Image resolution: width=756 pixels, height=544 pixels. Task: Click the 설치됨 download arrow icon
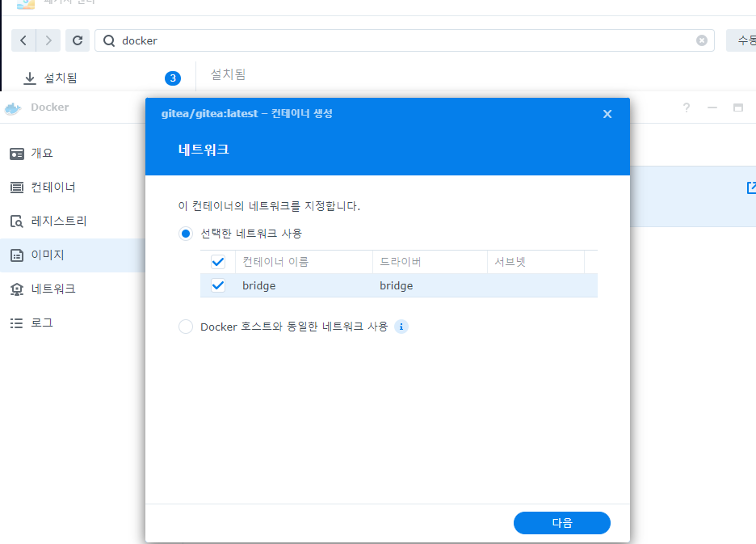30,78
